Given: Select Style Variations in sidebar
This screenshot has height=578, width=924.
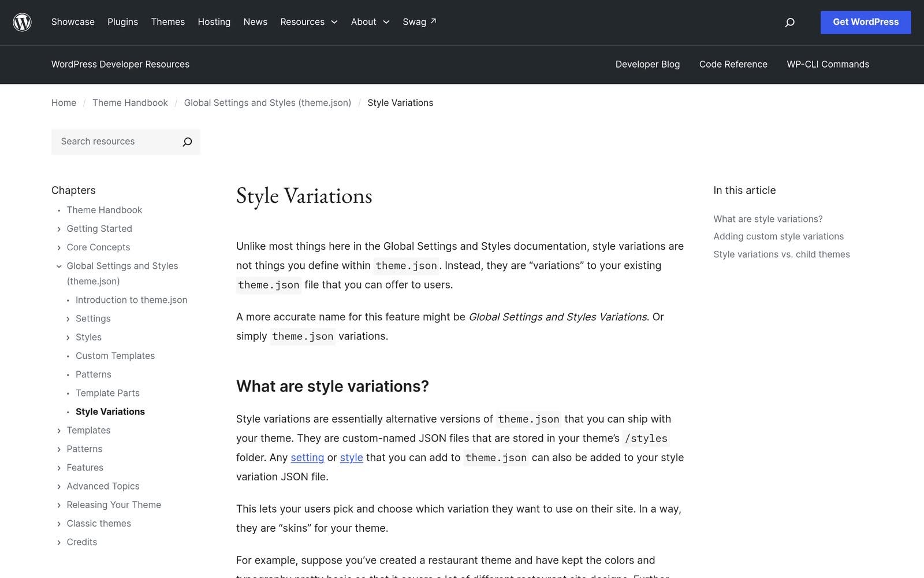Looking at the screenshot, I should pos(110,412).
